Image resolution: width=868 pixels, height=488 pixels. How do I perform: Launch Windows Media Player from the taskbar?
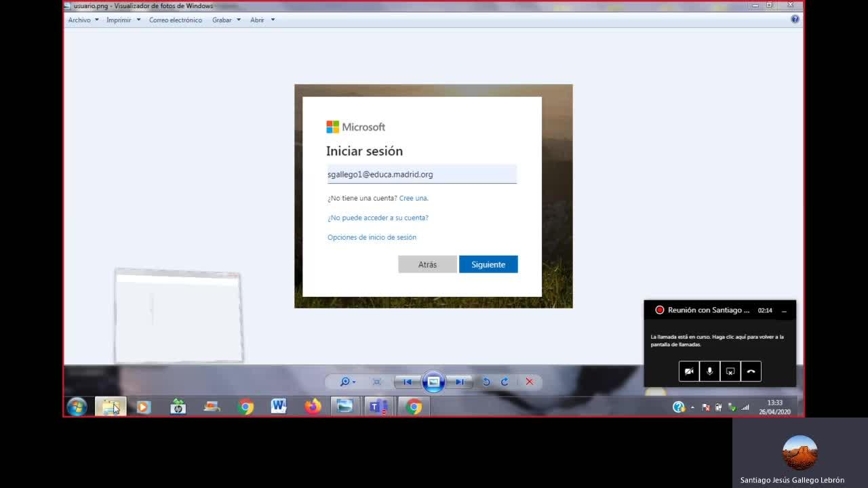143,407
